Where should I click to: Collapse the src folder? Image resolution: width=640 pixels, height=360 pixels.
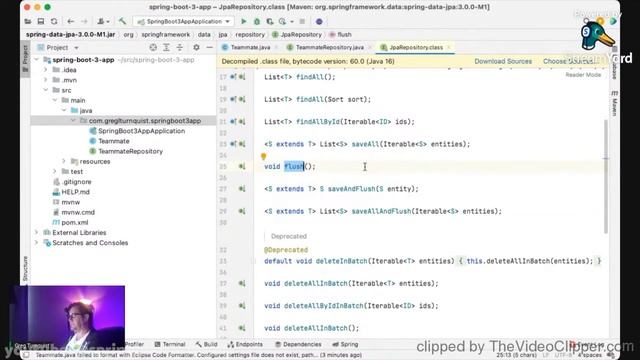[x=46, y=90]
